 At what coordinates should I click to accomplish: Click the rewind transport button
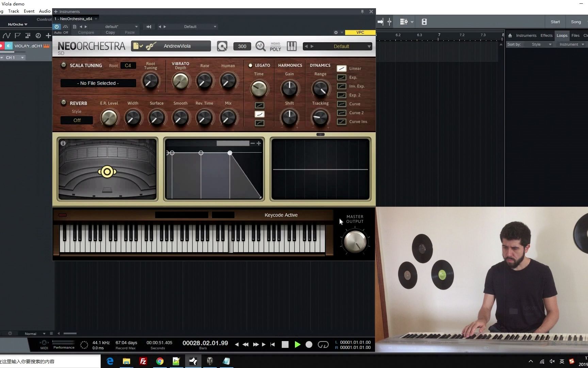(245, 344)
